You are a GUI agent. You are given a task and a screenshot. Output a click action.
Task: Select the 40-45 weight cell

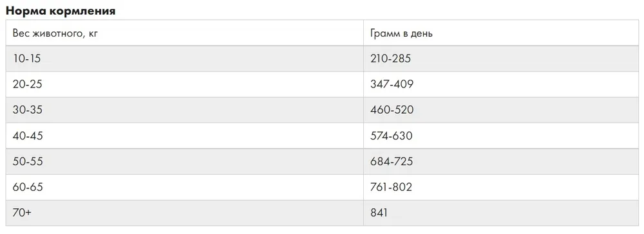tap(185, 136)
